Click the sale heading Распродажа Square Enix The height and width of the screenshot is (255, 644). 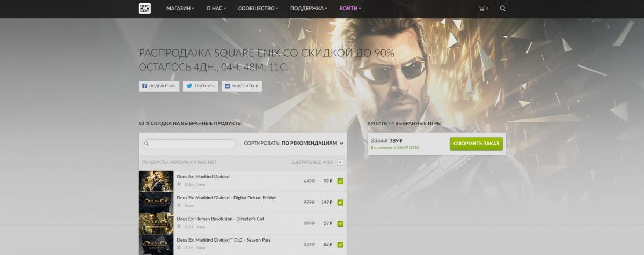pos(267,53)
